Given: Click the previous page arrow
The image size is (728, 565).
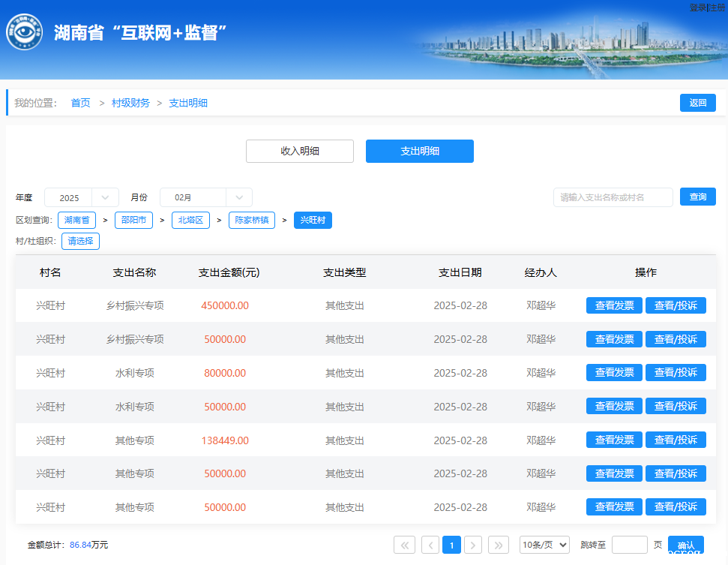Looking at the screenshot, I should coord(430,545).
